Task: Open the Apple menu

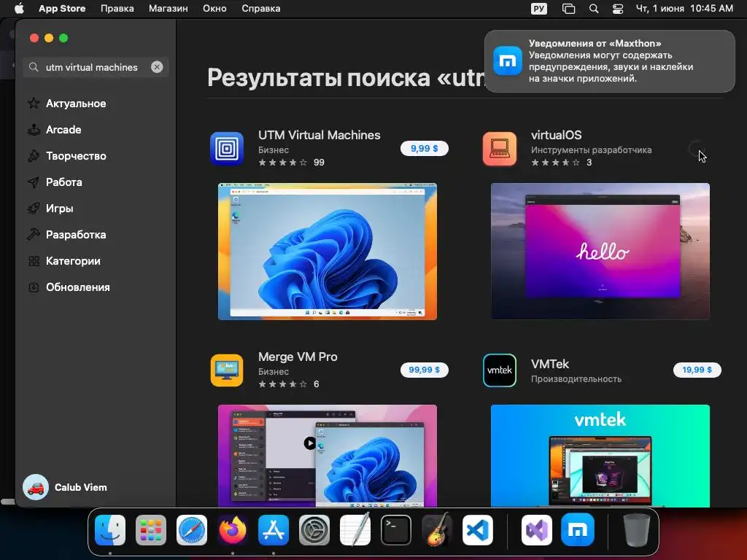Action: click(19, 9)
